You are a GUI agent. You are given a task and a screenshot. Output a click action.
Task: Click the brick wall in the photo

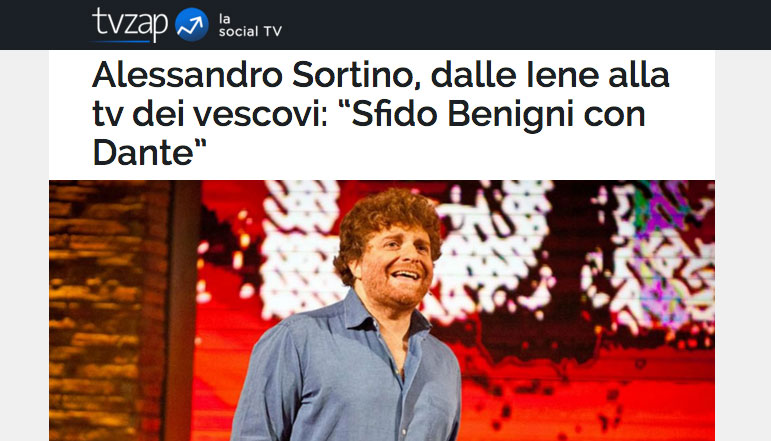(108, 310)
